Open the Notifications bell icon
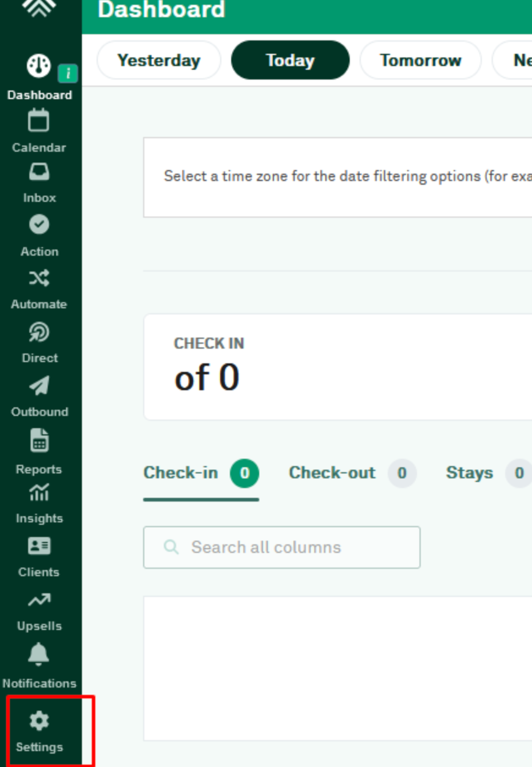The height and width of the screenshot is (767, 532). point(39,654)
